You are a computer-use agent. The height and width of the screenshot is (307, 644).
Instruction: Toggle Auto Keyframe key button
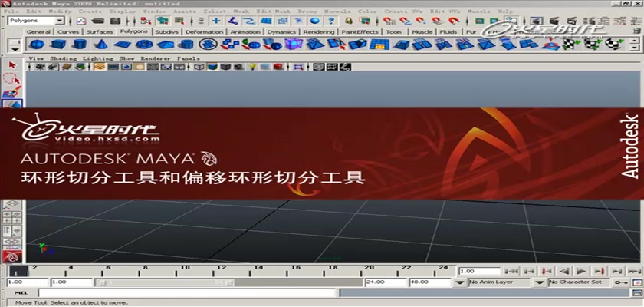pyautogui.click(x=620, y=282)
